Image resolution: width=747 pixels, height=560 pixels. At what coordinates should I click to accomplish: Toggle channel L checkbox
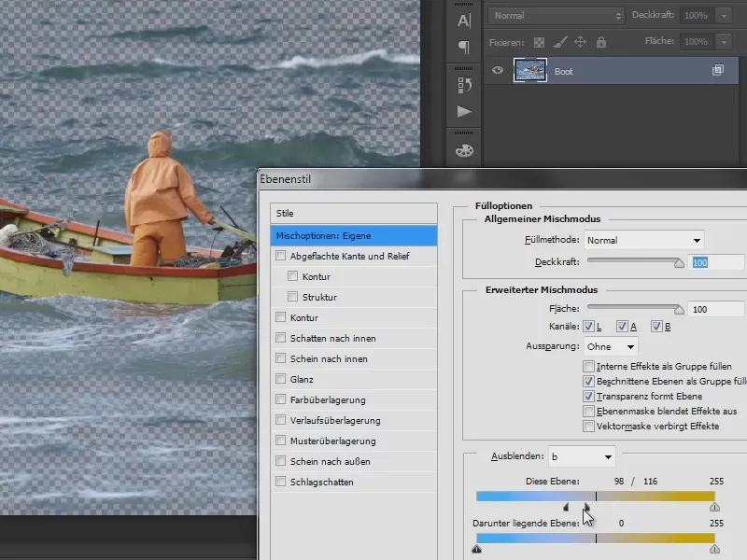pos(589,326)
